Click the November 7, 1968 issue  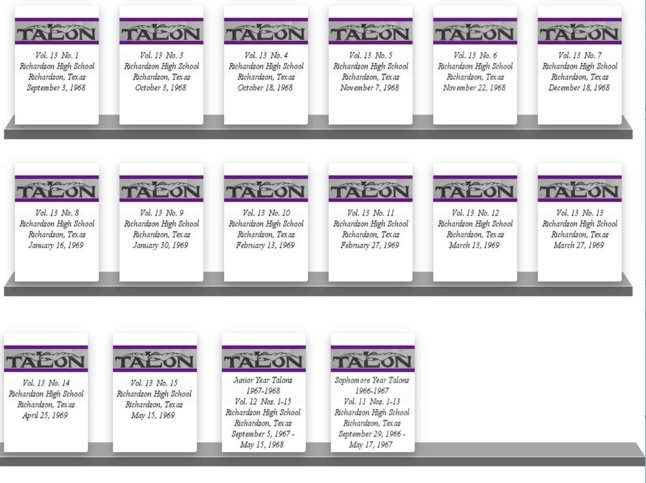pos(370,72)
